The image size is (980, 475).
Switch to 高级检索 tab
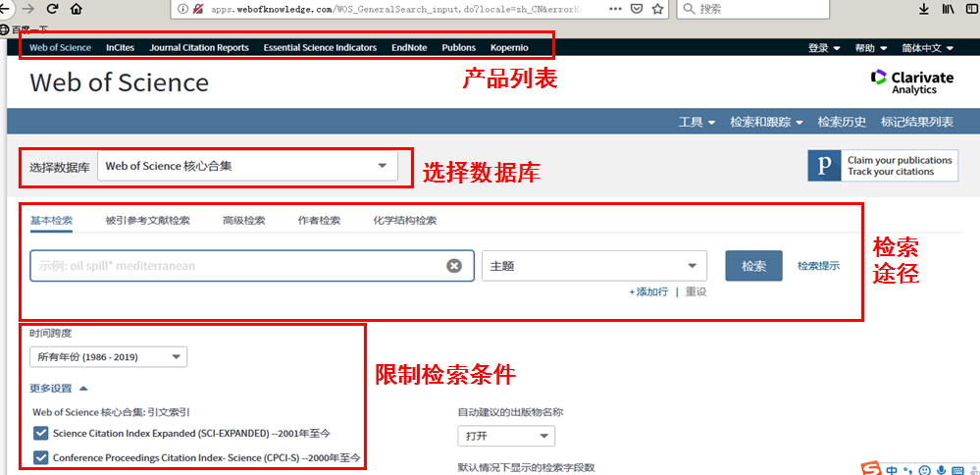[243, 221]
